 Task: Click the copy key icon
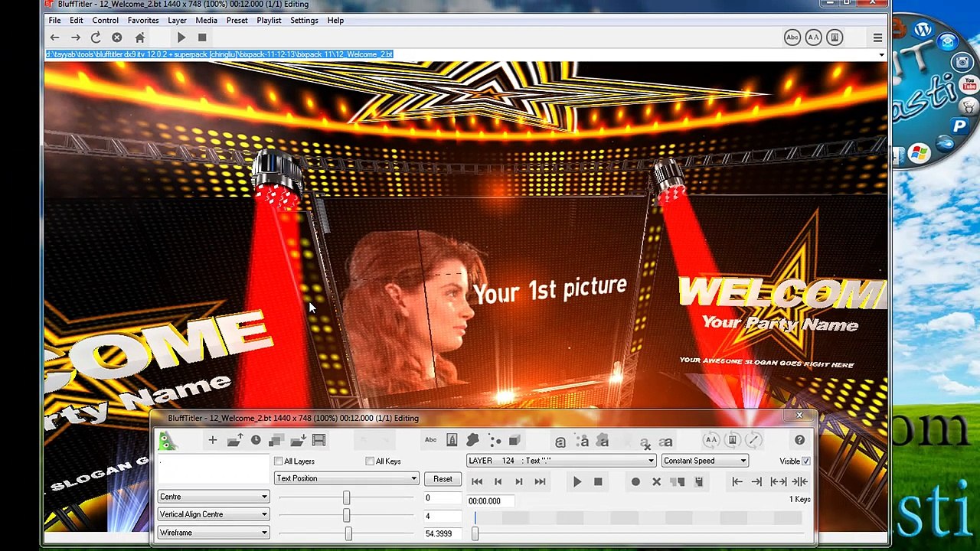pos(678,482)
